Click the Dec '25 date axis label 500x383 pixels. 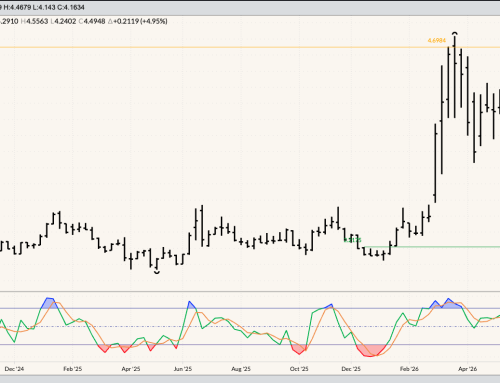click(351, 369)
